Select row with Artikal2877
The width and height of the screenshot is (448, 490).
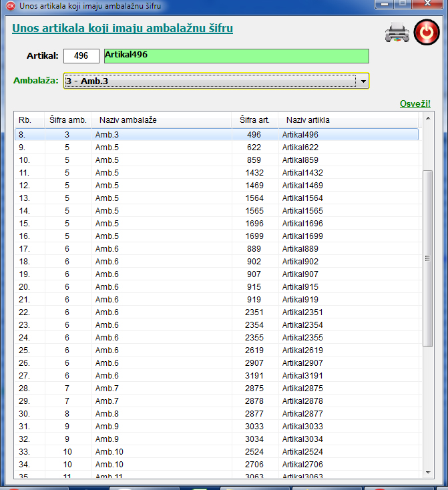[216, 414]
